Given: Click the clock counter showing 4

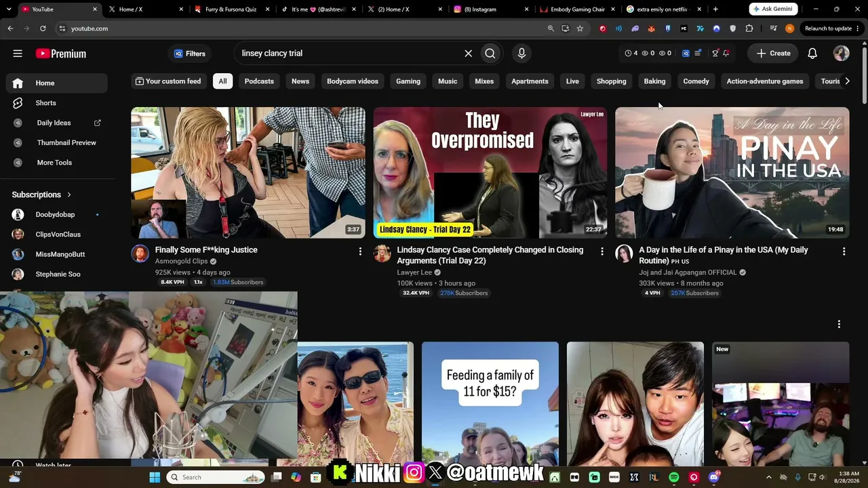Looking at the screenshot, I should [x=631, y=53].
